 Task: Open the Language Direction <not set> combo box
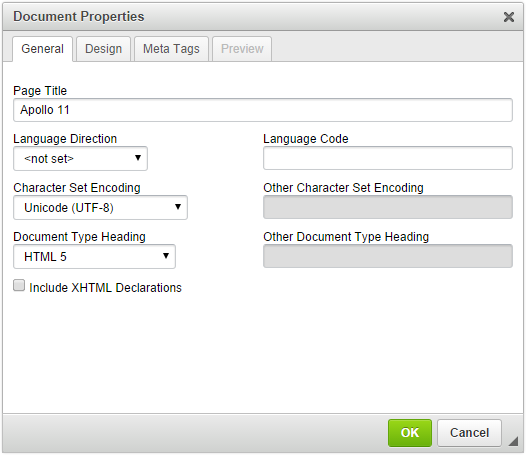click(81, 158)
